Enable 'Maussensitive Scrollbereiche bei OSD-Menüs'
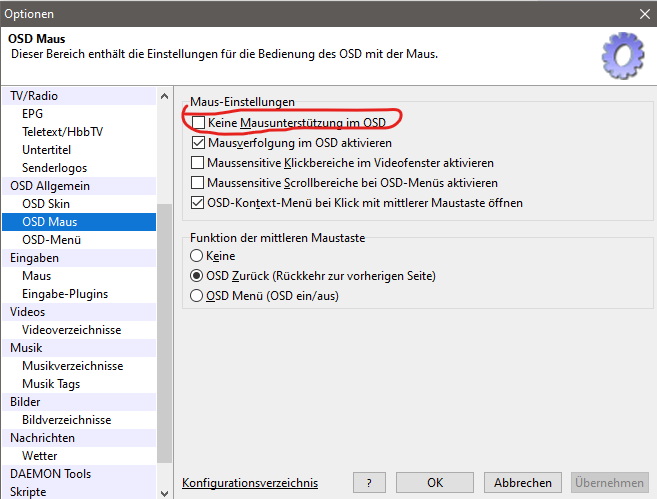Screen dimensions: 657x499 [198, 183]
